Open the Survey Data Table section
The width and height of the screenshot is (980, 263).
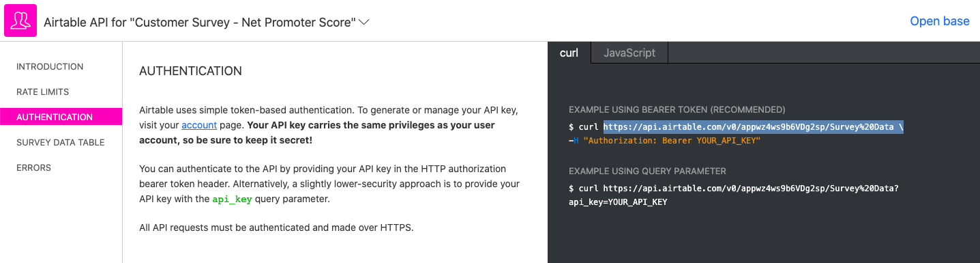[x=60, y=142]
